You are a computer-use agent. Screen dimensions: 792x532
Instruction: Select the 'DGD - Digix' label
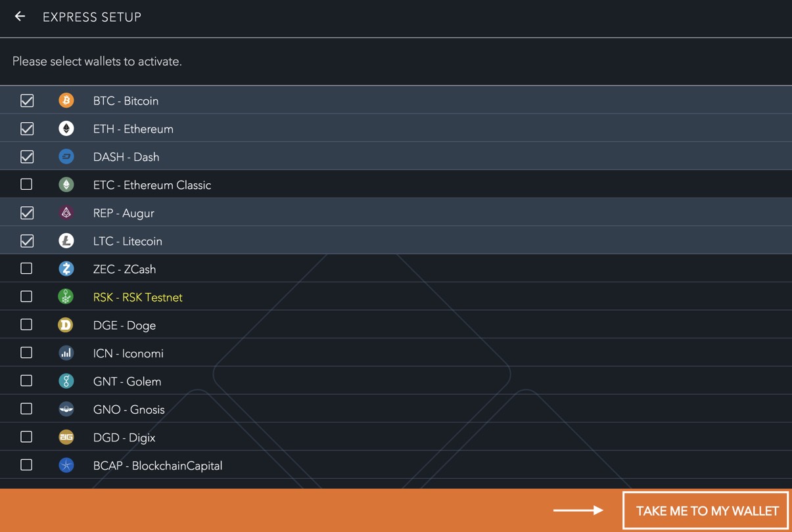124,437
